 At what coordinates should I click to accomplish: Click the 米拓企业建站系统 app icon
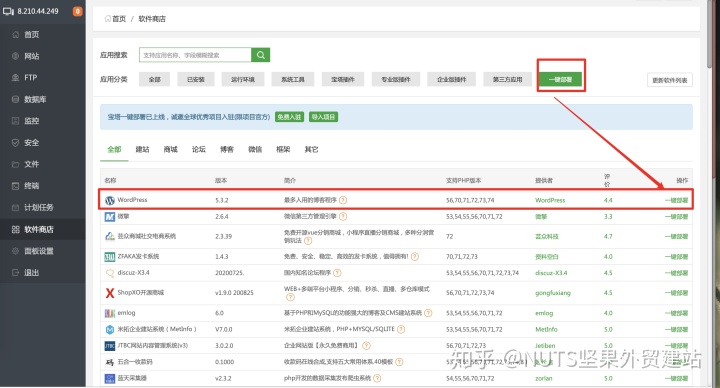(x=110, y=330)
